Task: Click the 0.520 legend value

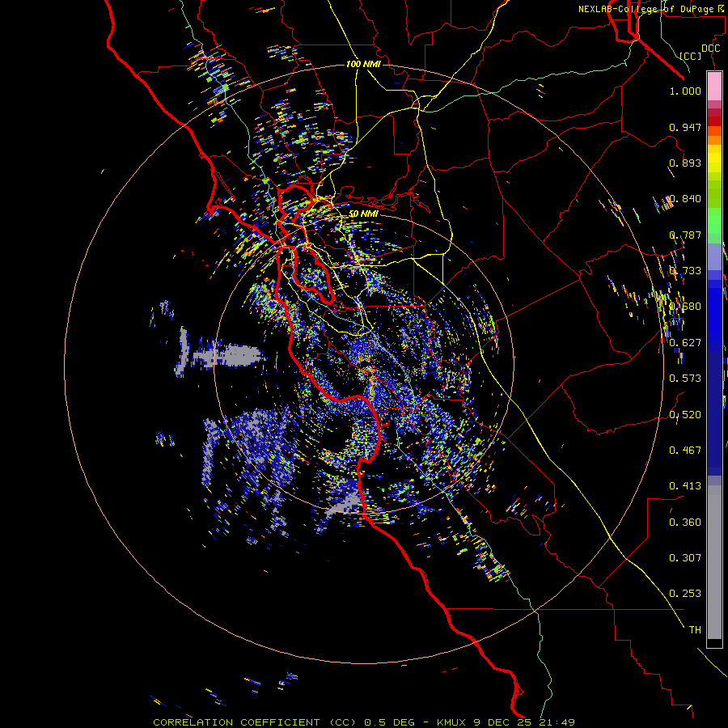Action: pyautogui.click(x=685, y=415)
